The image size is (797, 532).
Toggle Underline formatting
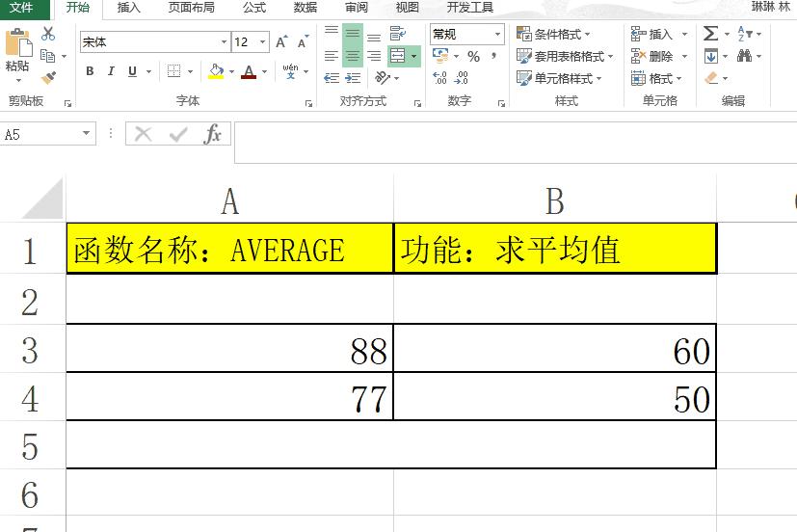(x=133, y=71)
